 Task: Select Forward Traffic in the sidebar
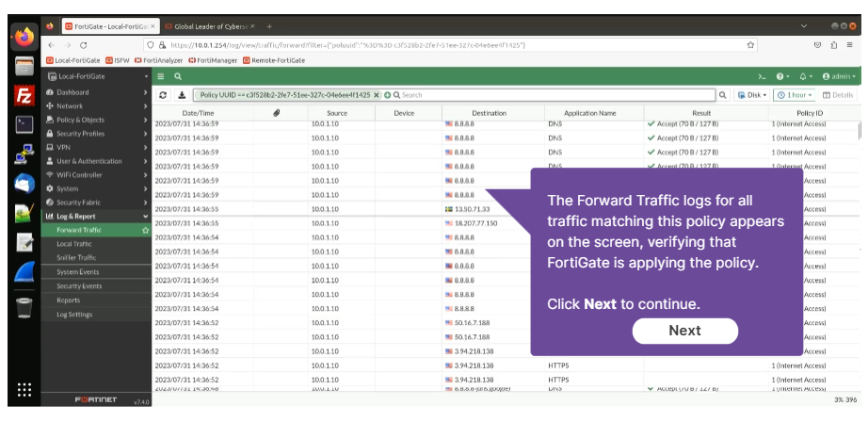click(x=79, y=230)
